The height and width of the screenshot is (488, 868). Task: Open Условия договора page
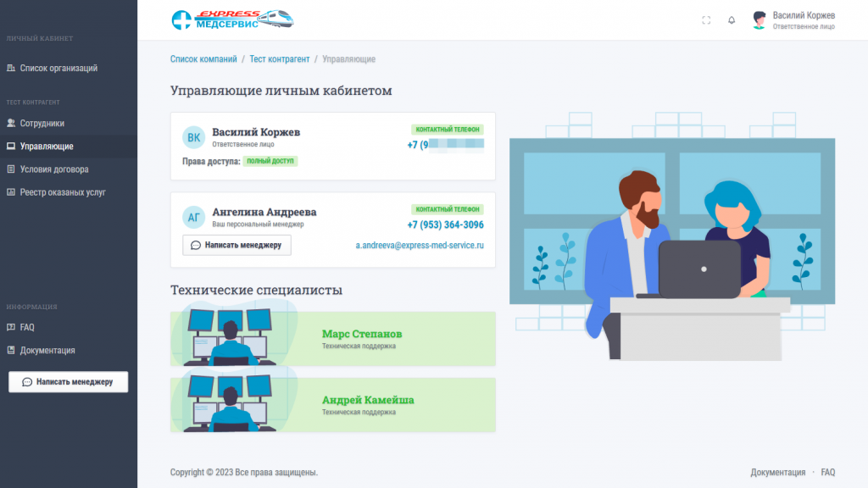[x=54, y=169]
